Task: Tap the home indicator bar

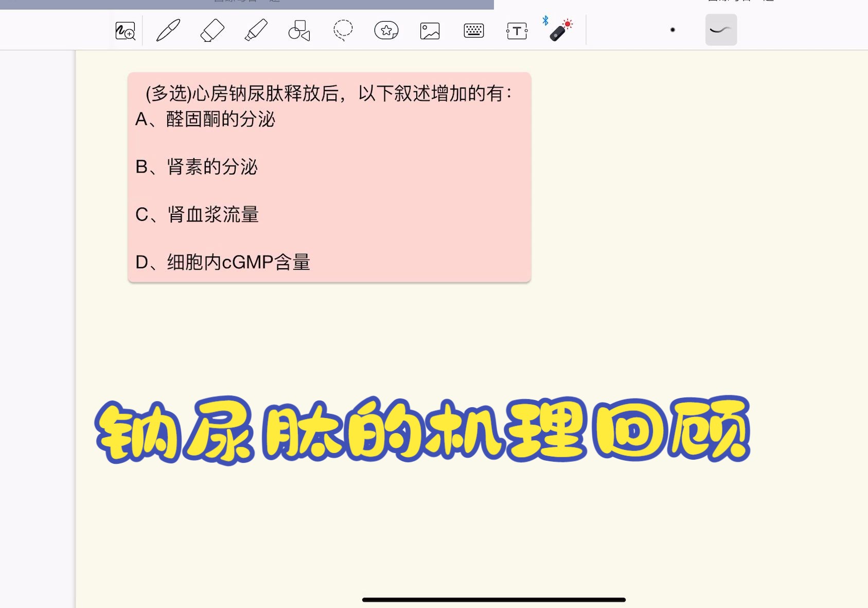Action: tap(494, 600)
